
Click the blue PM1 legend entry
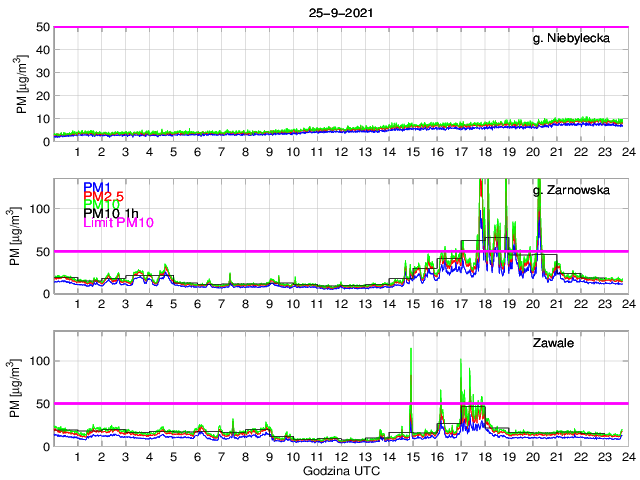tap(97, 187)
